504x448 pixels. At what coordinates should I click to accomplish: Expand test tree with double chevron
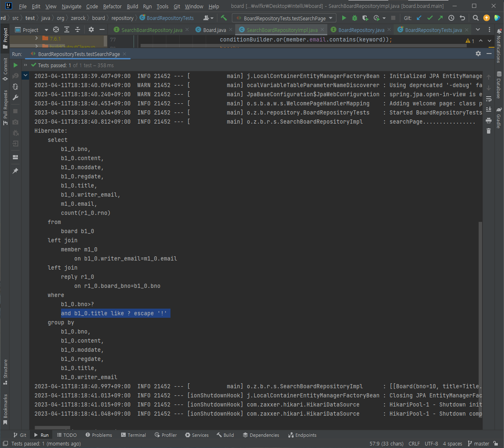click(25, 65)
